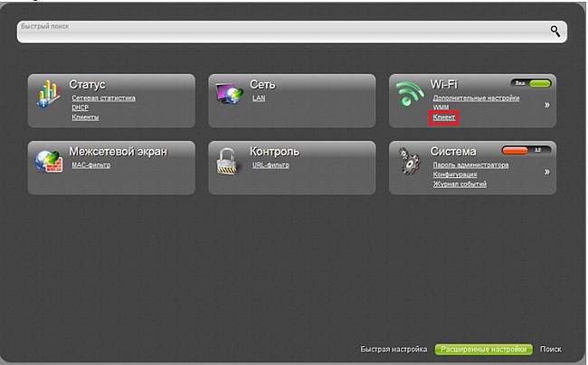
Task: Click the Сеть section computer icon
Action: [228, 93]
